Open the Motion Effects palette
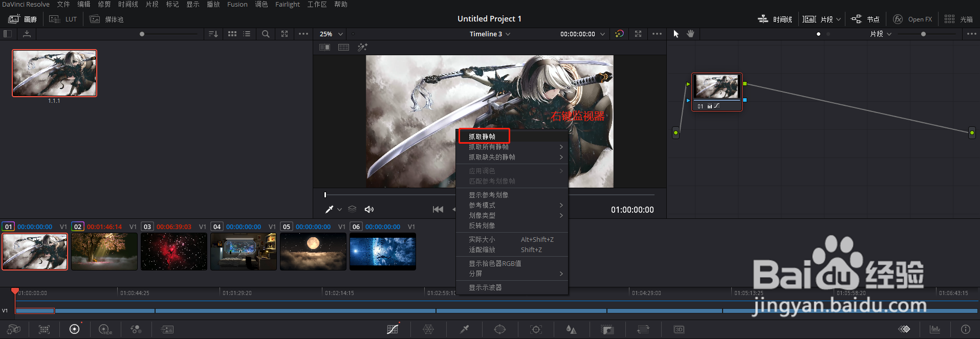Screen dimensions: 980x339 pos(167,329)
